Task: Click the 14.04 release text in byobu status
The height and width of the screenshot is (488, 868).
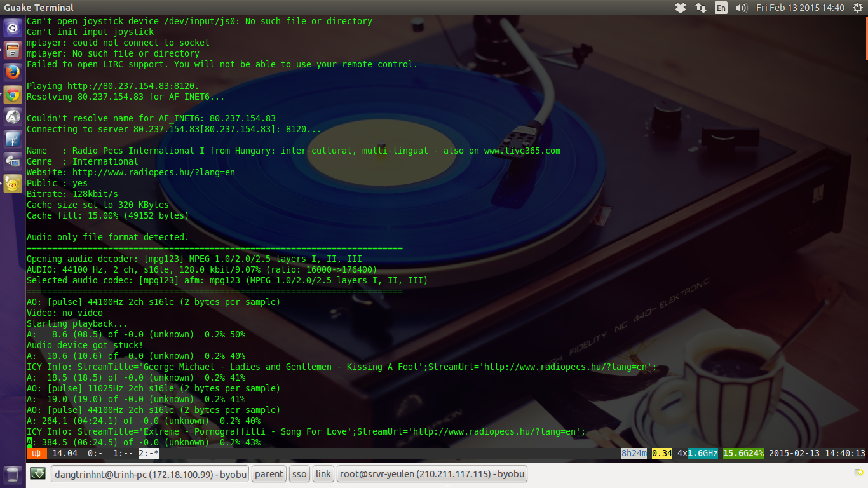Action: click(x=65, y=453)
